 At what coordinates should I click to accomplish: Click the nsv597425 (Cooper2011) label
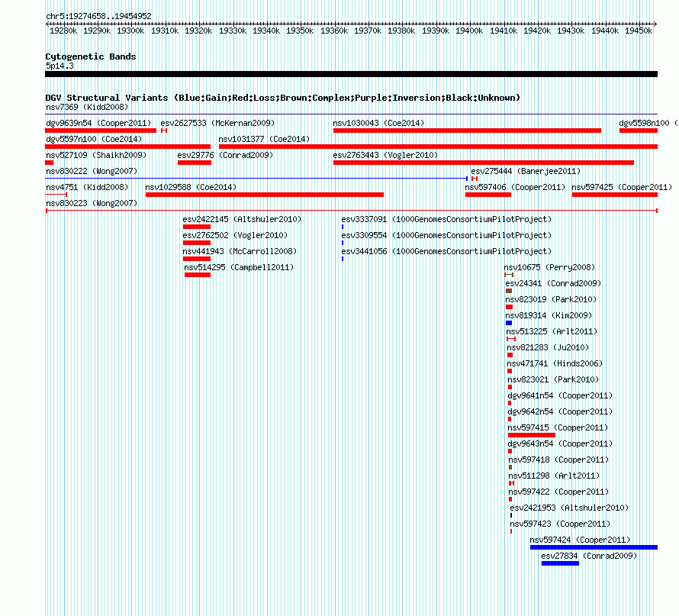click(x=622, y=187)
